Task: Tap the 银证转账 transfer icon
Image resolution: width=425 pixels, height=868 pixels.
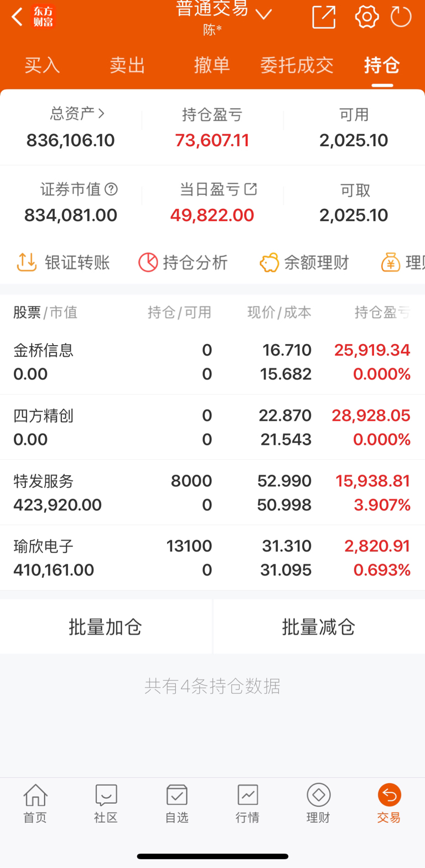Action: click(x=27, y=262)
